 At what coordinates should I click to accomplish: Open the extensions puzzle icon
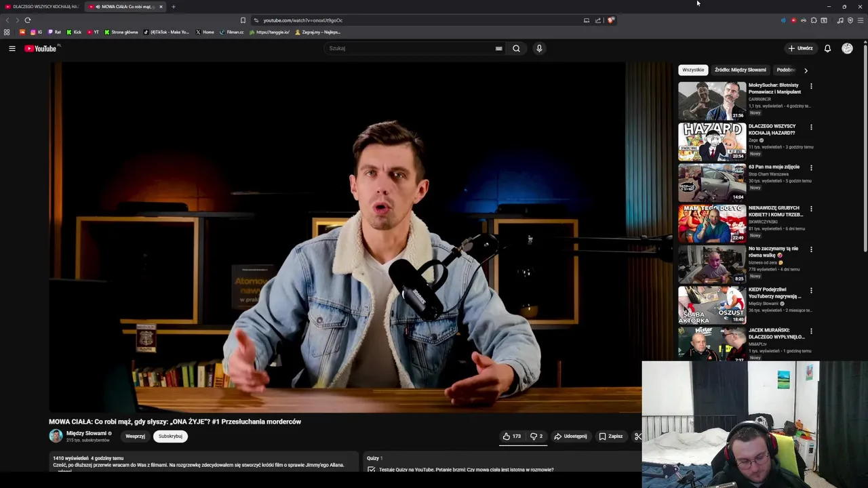pos(814,20)
